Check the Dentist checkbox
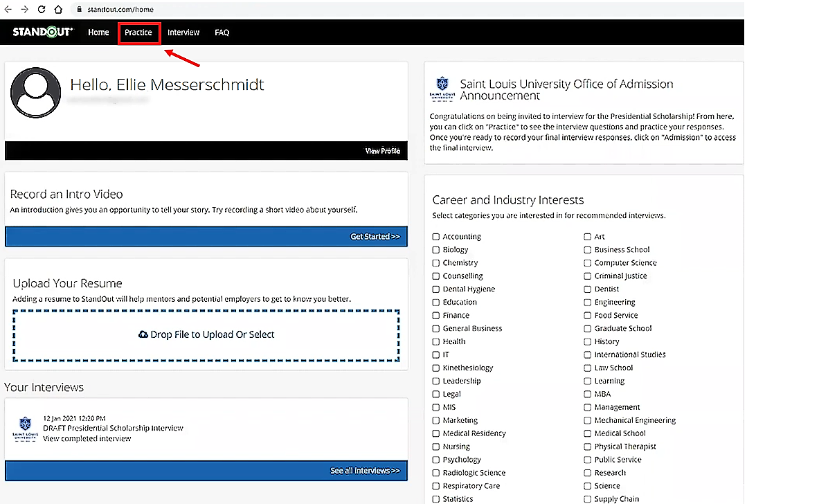Viewport: 819px width, 504px height. (588, 289)
